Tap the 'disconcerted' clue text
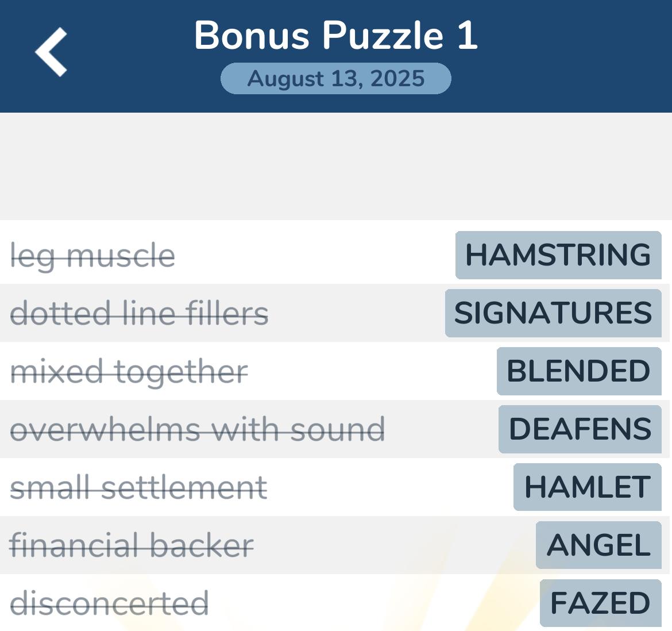 [109, 604]
